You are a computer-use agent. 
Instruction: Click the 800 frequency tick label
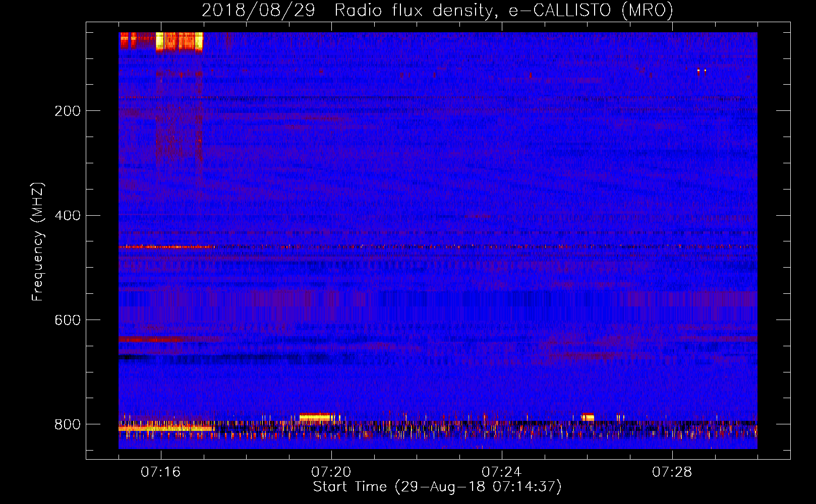click(x=68, y=425)
